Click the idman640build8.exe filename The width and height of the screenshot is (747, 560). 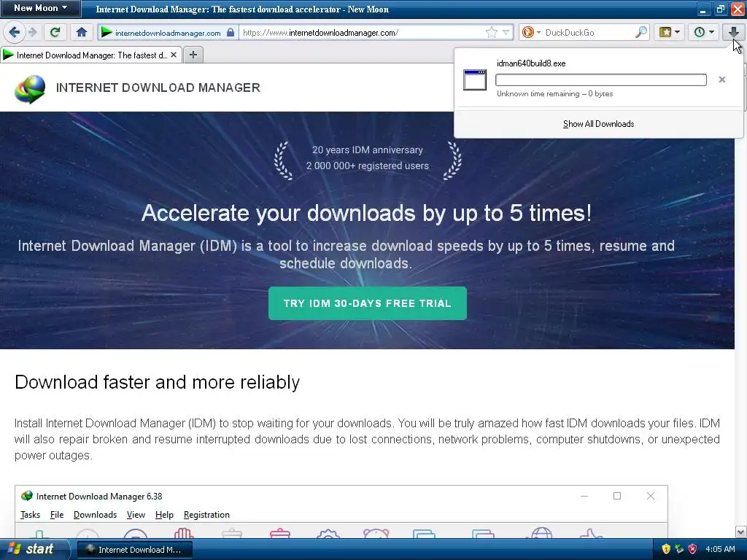(x=531, y=63)
